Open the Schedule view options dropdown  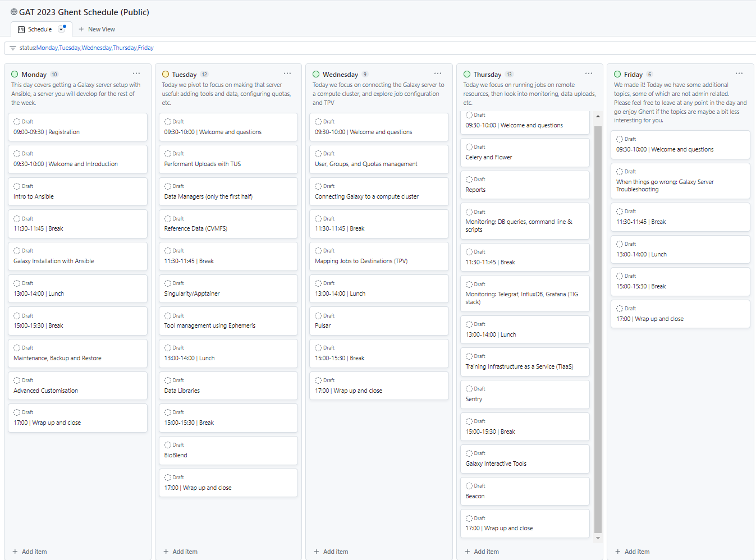[62, 29]
